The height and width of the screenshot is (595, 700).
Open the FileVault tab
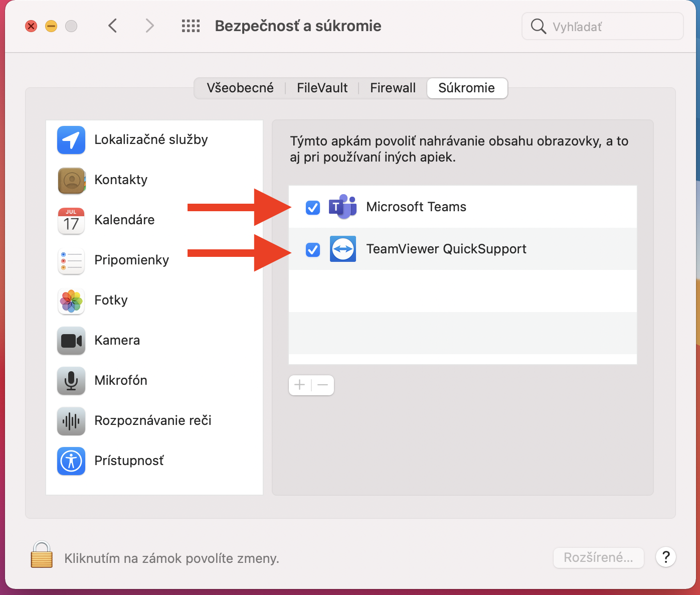click(322, 88)
